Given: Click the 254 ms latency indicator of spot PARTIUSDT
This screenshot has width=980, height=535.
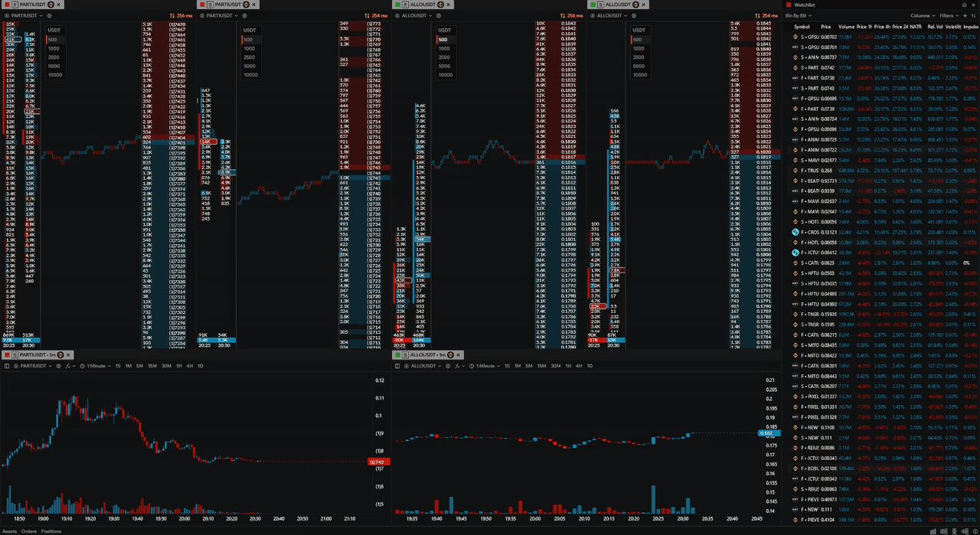Looking at the screenshot, I should pos(376,15).
